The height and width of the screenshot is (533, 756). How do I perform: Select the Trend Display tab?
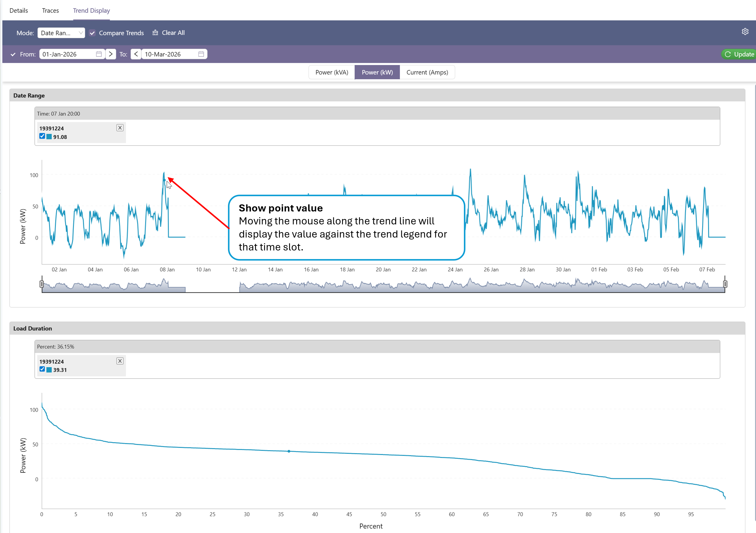pyautogui.click(x=91, y=11)
